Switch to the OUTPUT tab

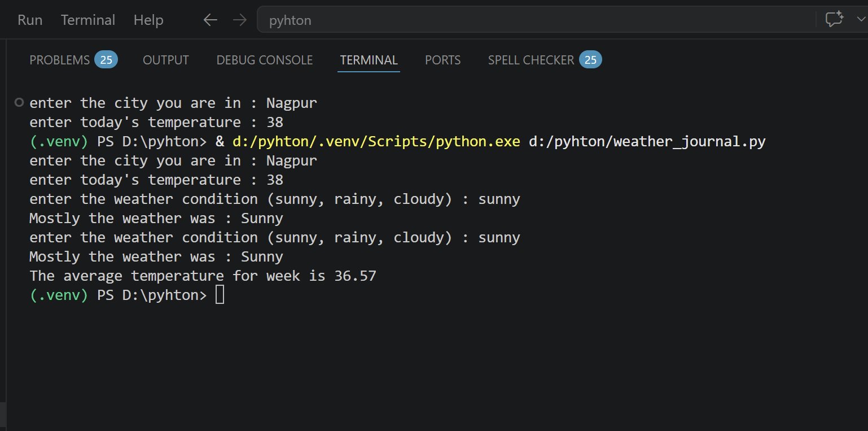(x=165, y=60)
